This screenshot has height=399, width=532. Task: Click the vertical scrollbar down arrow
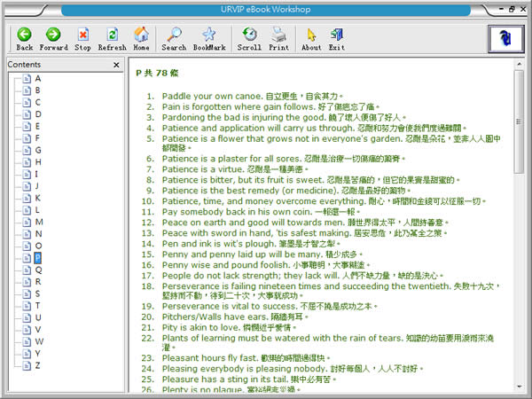tap(520, 386)
